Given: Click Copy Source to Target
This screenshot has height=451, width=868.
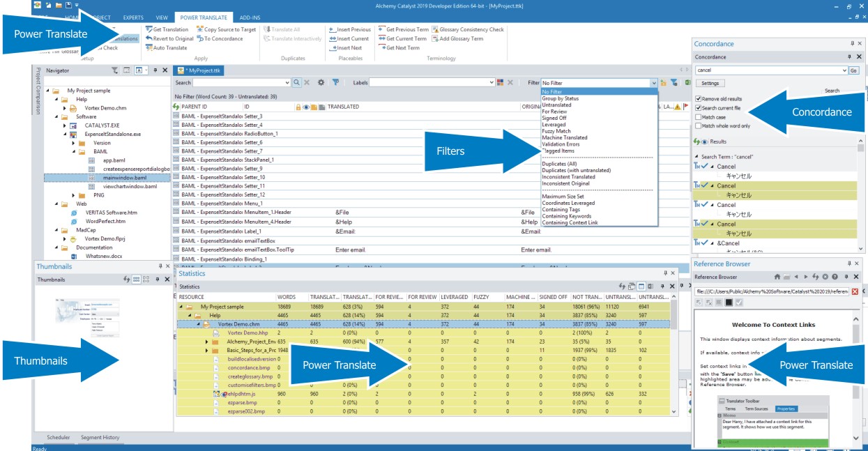Looking at the screenshot, I should [226, 29].
